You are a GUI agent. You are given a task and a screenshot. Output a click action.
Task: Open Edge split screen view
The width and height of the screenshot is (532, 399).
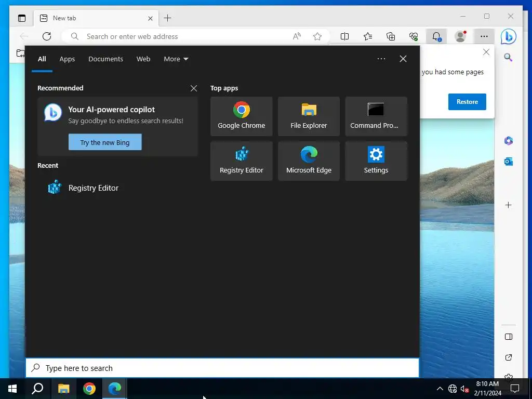pos(345,36)
